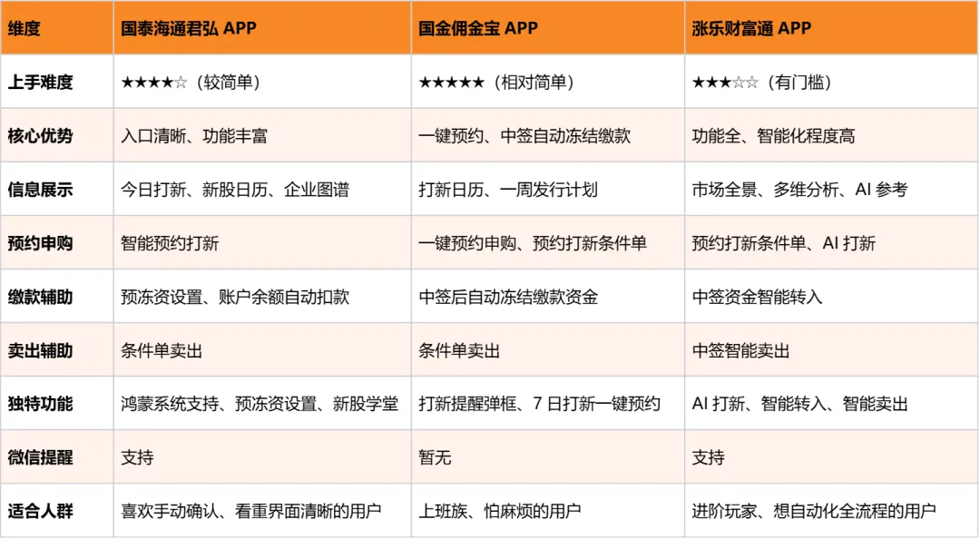This screenshot has height=539, width=980.
Task: Select the 暂无 cell
Action: point(548,457)
